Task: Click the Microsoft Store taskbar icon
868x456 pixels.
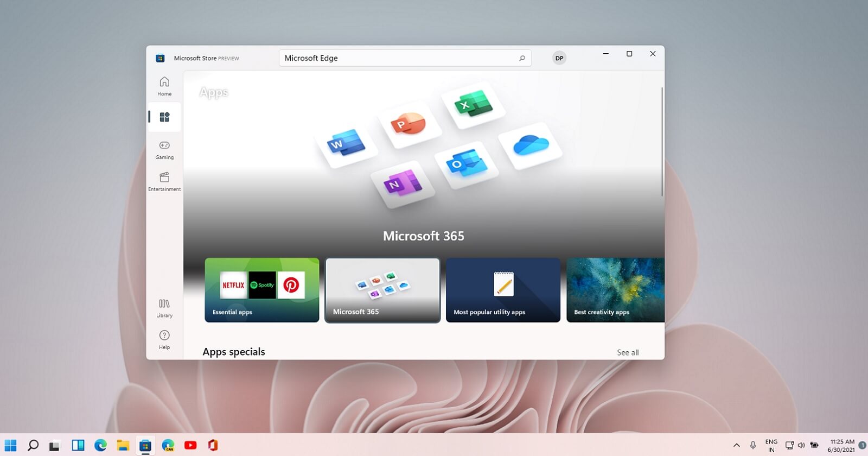Action: (145, 445)
